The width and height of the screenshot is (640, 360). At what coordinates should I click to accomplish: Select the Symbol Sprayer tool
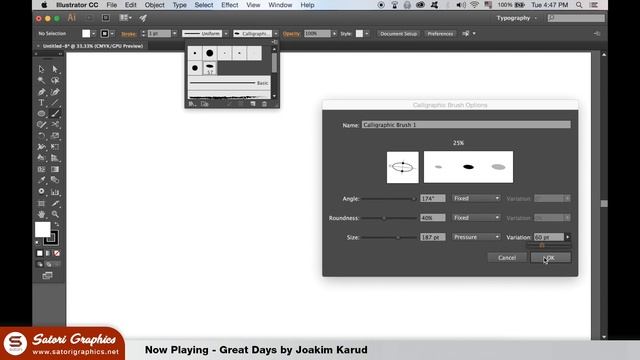pyautogui.click(x=41, y=191)
